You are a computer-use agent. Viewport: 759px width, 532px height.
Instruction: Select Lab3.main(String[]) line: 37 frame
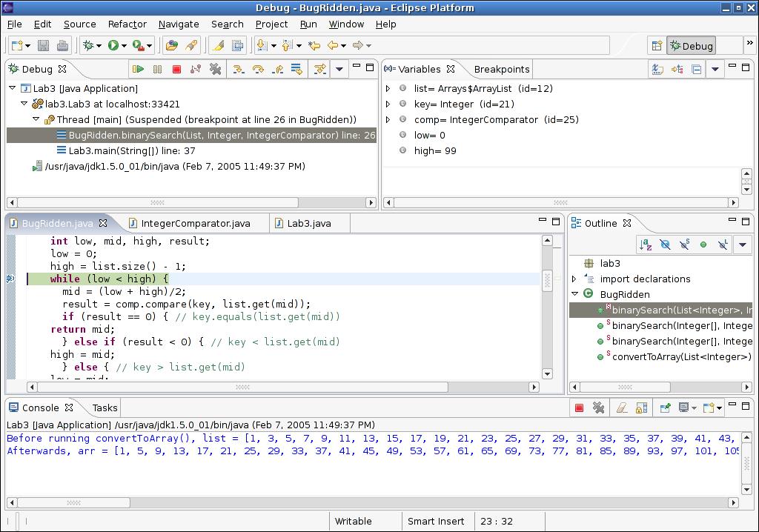(x=126, y=150)
